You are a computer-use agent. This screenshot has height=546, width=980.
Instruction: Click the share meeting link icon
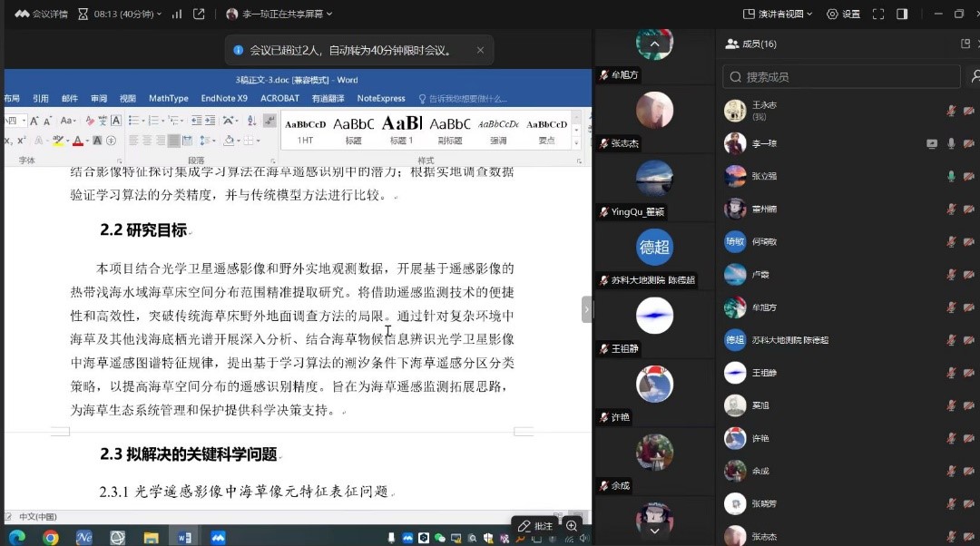(199, 14)
